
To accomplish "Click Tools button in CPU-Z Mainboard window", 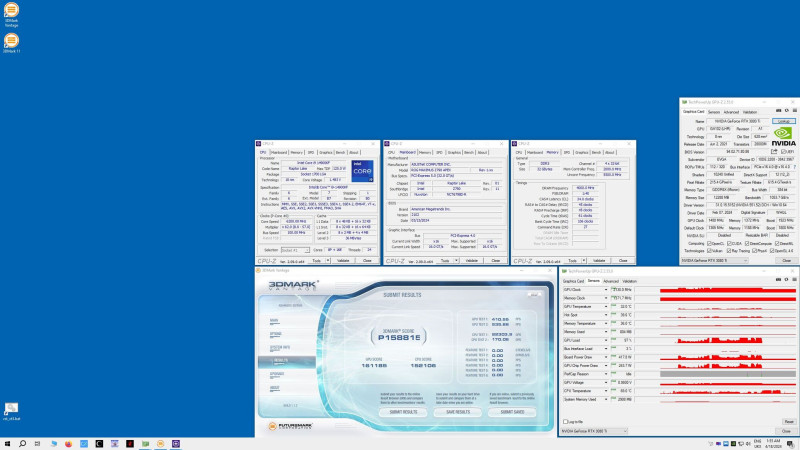I will [445, 260].
